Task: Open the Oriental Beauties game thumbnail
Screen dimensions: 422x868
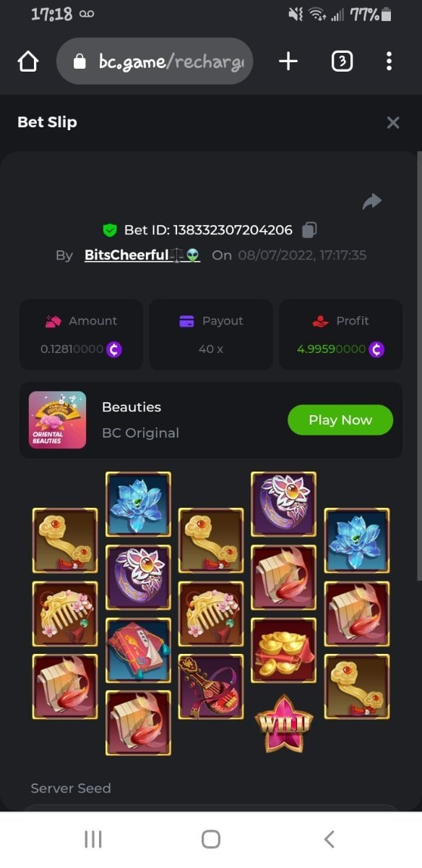Action: click(x=57, y=420)
